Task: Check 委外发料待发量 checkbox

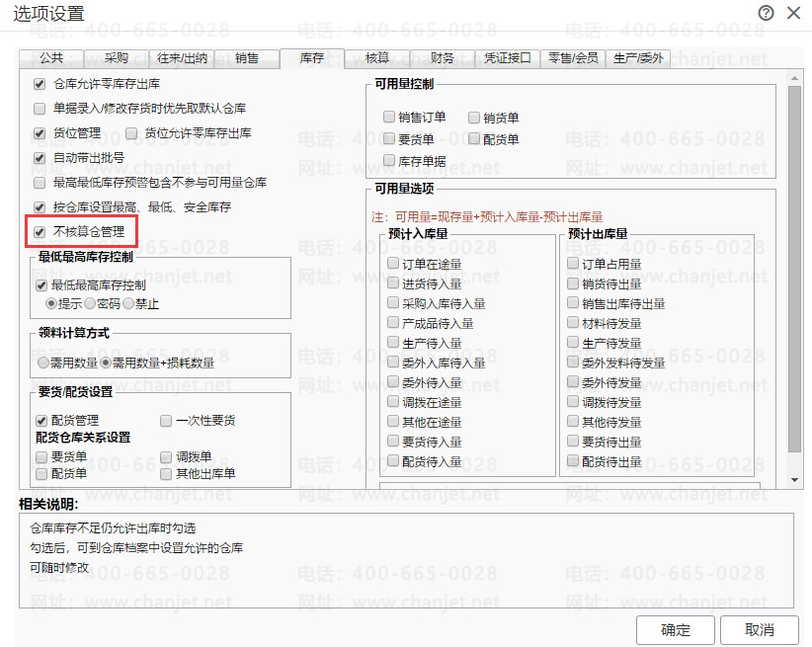Action: click(573, 363)
